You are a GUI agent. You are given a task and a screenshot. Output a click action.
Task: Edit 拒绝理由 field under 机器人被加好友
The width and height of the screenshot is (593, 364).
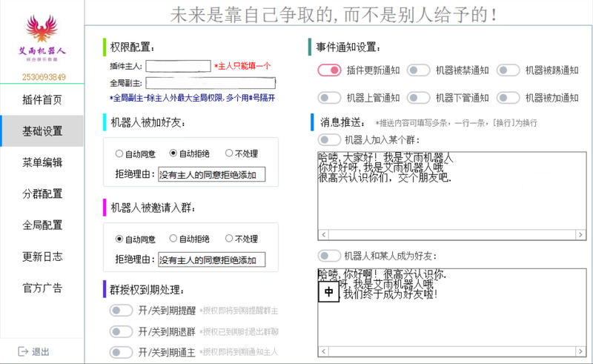(x=211, y=174)
